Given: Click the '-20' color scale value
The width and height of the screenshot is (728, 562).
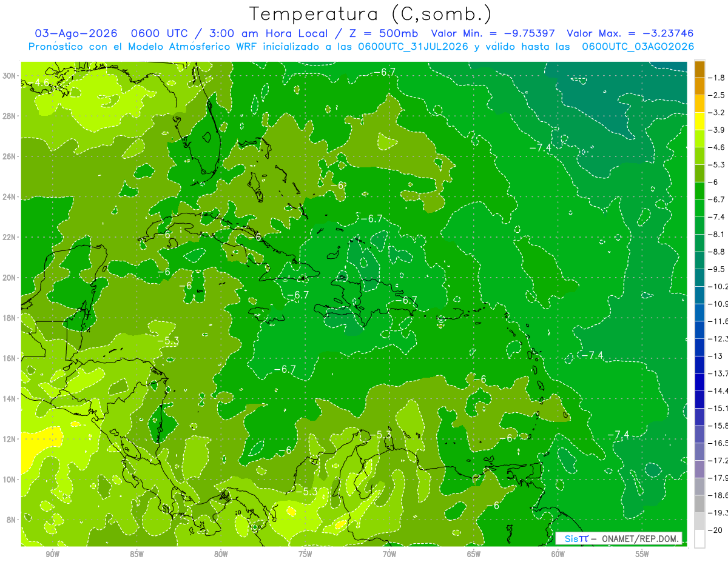Looking at the screenshot, I should point(715,530).
